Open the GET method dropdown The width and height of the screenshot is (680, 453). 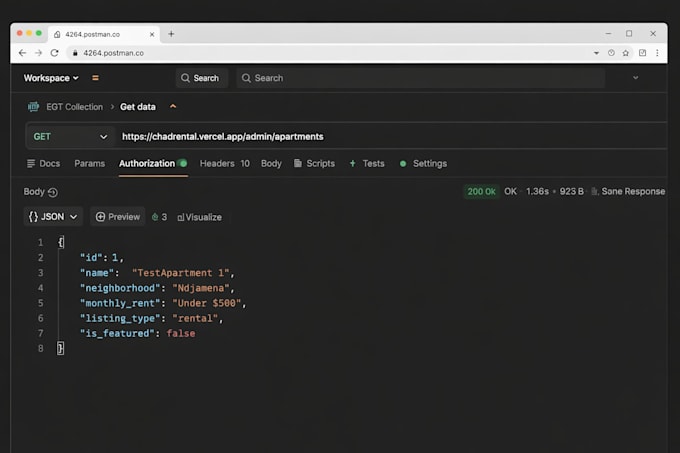click(71, 137)
